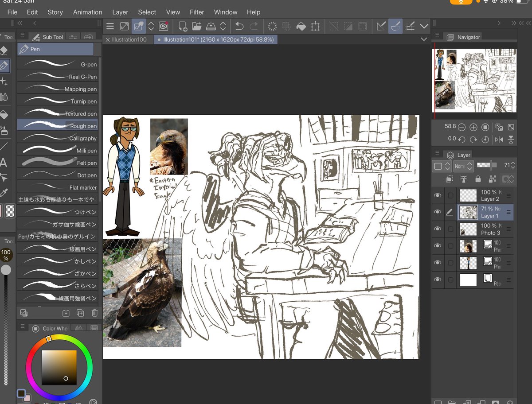Viewport: 532px width, 404px height.
Task: Select the Fill bucket tool in the tool palette
Action: click(x=4, y=115)
